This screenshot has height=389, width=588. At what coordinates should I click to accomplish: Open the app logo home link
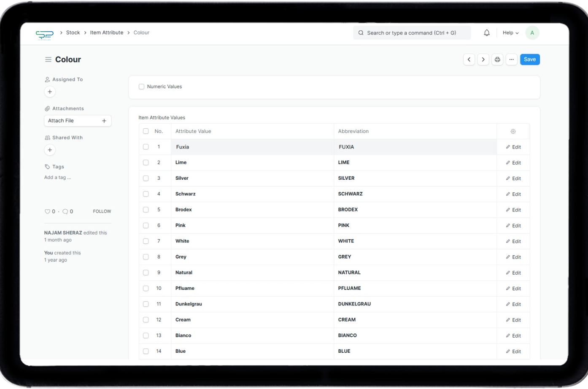(x=45, y=35)
